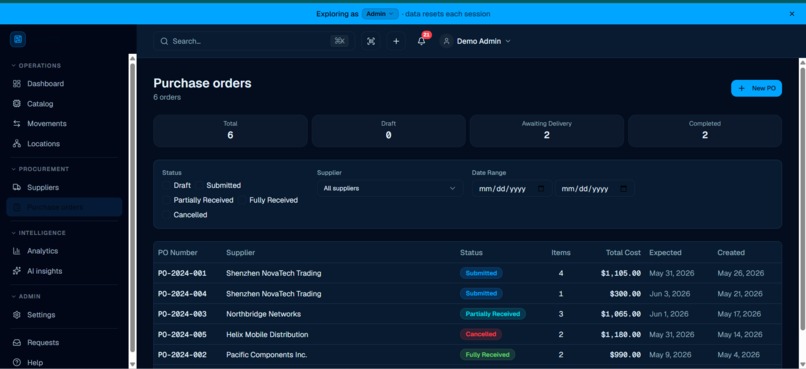Click the PO Number column header

pyautogui.click(x=177, y=253)
